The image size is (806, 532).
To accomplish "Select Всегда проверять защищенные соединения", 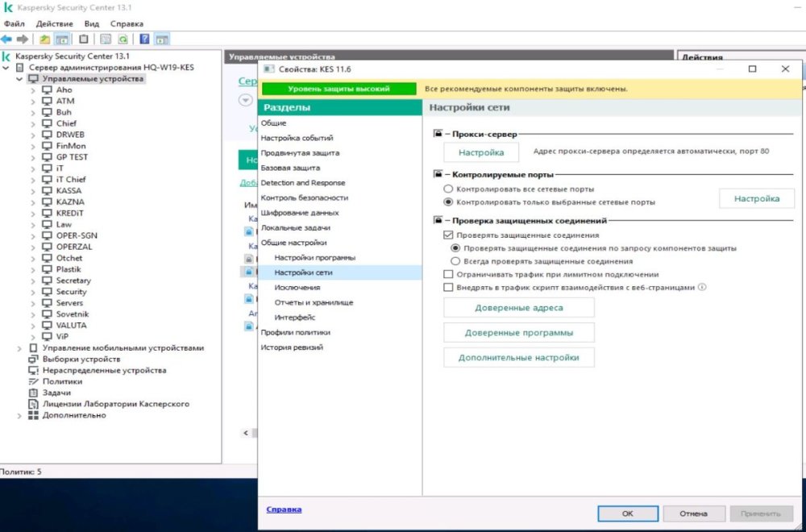I will click(455, 261).
